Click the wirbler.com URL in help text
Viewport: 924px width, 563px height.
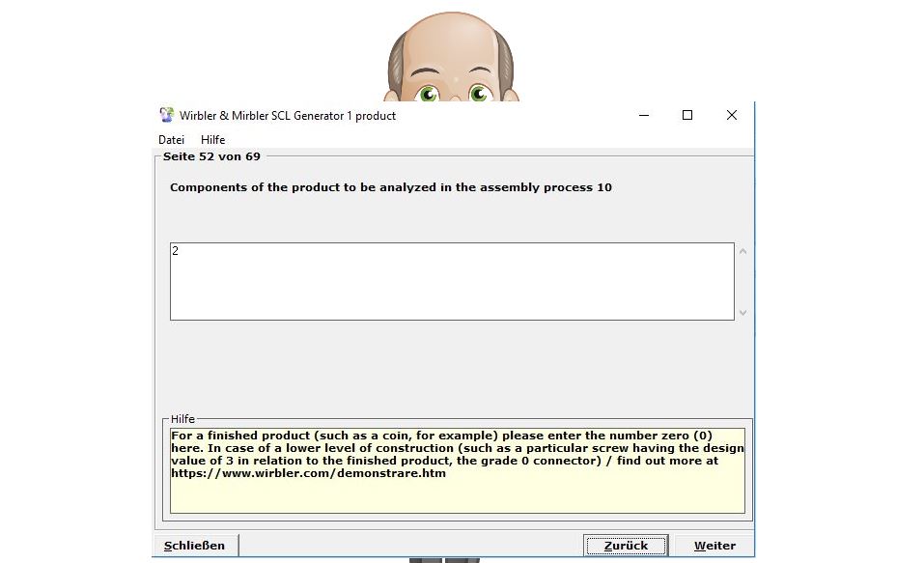(309, 474)
